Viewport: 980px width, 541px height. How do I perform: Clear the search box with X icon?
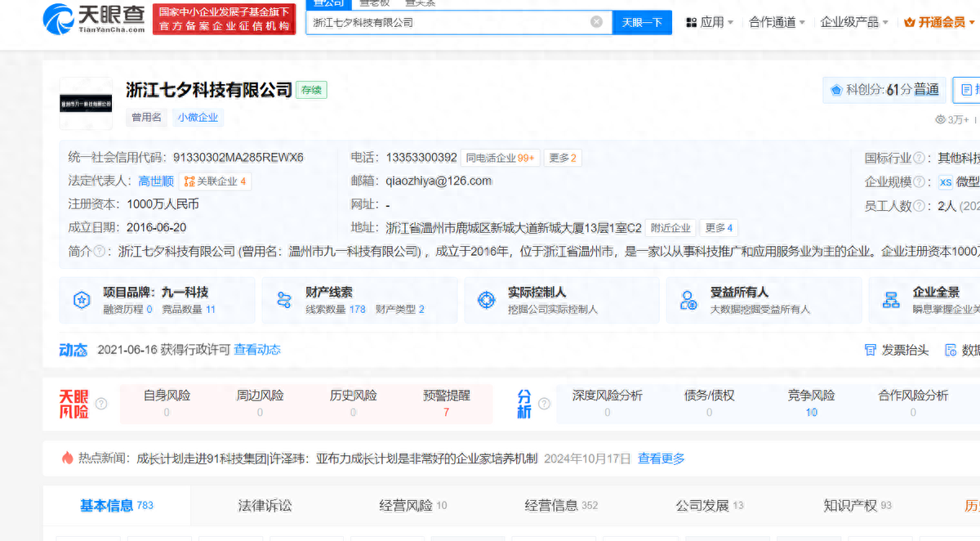(x=597, y=22)
